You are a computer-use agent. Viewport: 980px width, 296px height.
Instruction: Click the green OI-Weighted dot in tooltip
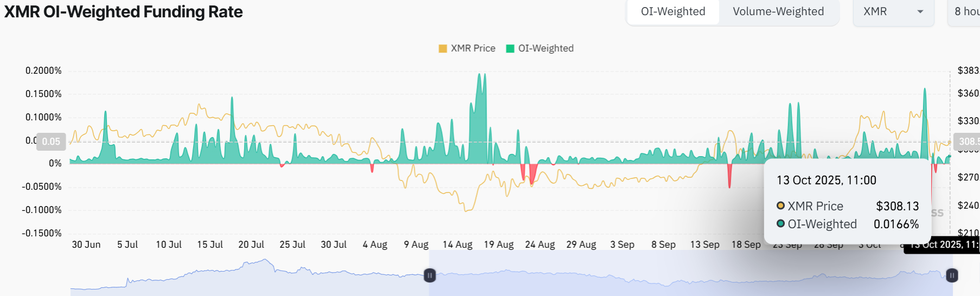tap(780, 223)
